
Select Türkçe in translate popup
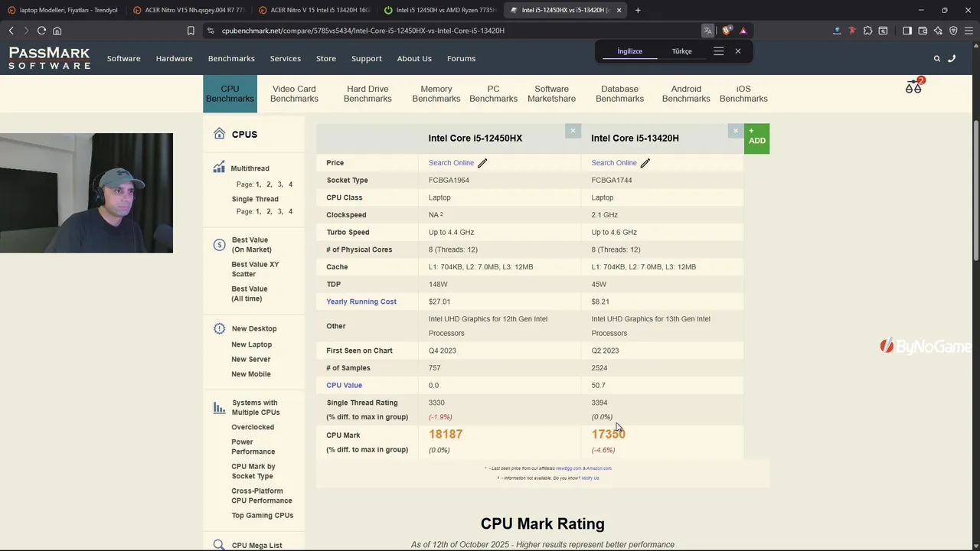(x=681, y=51)
